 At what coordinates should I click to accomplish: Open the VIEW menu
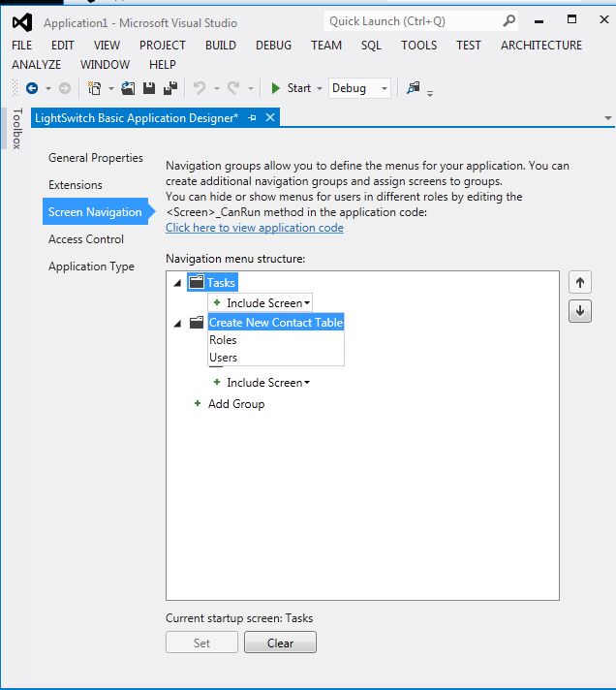(x=107, y=46)
